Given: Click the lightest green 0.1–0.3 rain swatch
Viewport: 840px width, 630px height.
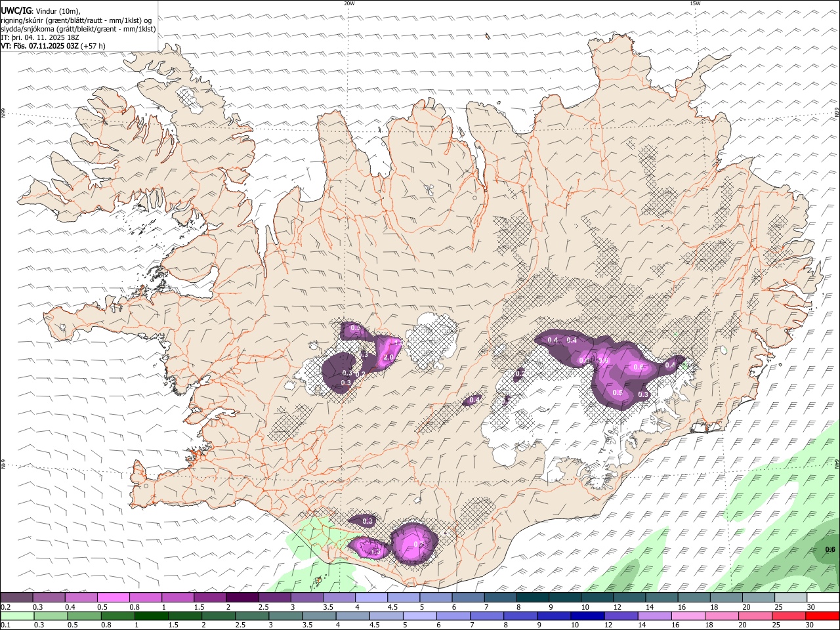Looking at the screenshot, I should (17, 616).
